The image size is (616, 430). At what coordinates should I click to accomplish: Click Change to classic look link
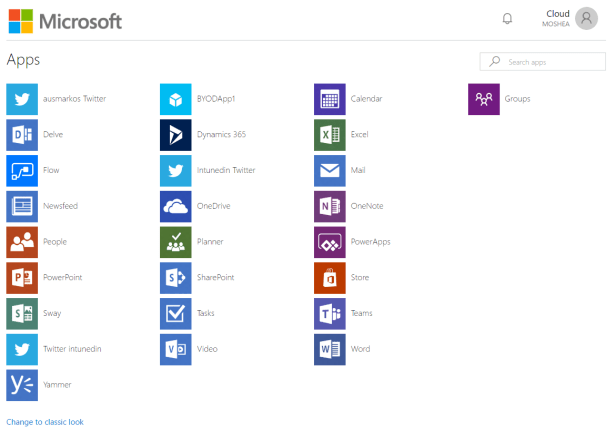point(45,422)
